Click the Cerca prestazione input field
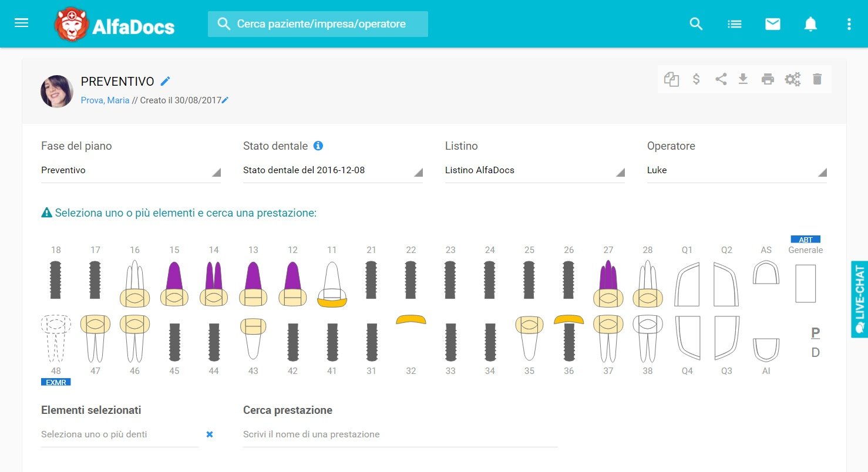The height and width of the screenshot is (472, 868). pos(399,434)
